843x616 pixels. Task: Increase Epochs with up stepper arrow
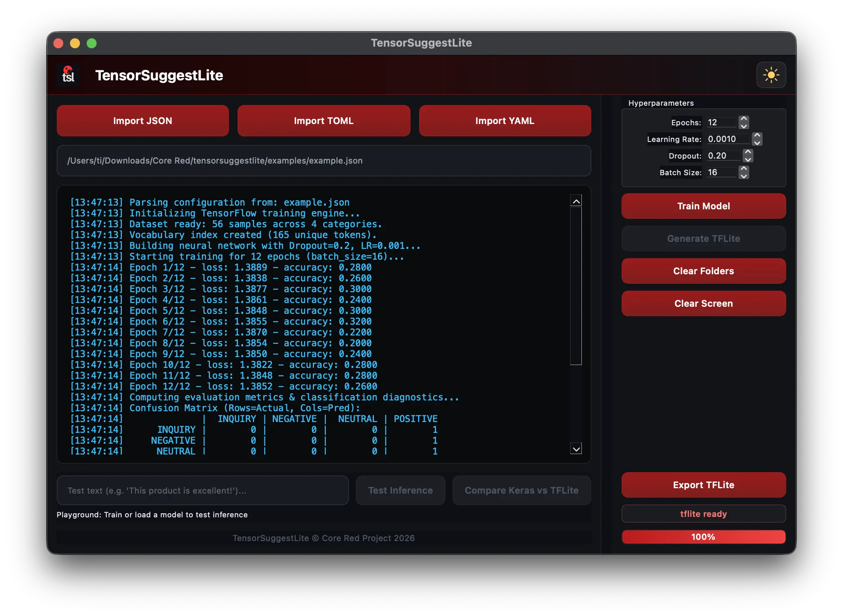(x=744, y=119)
